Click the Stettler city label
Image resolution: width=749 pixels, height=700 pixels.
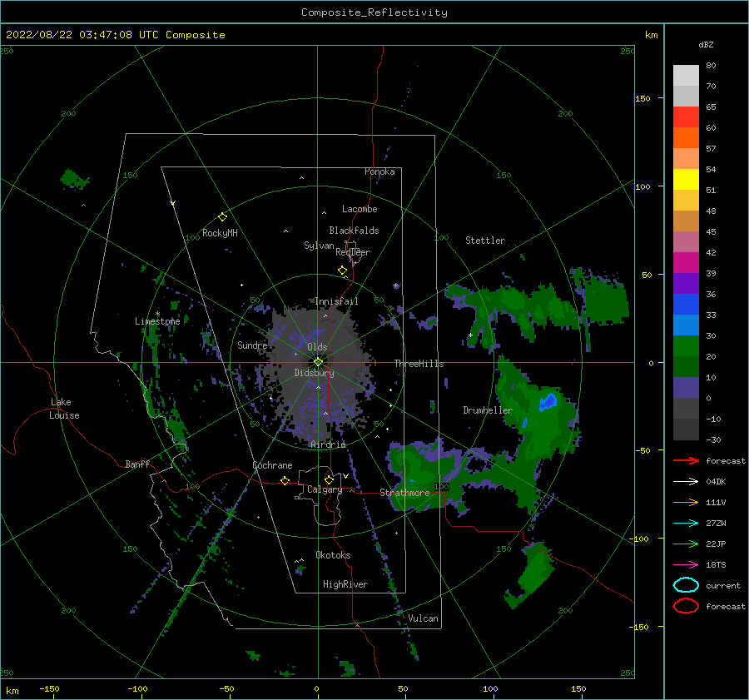coord(485,241)
